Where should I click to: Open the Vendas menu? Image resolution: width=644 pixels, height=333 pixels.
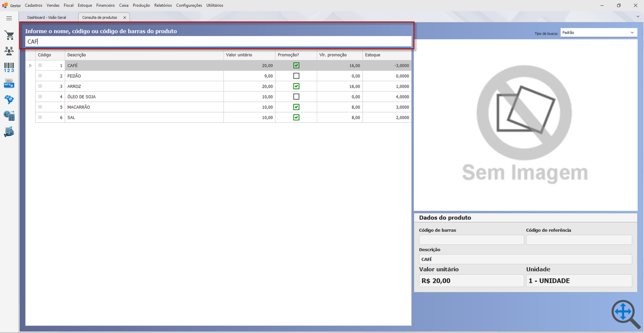point(53,5)
